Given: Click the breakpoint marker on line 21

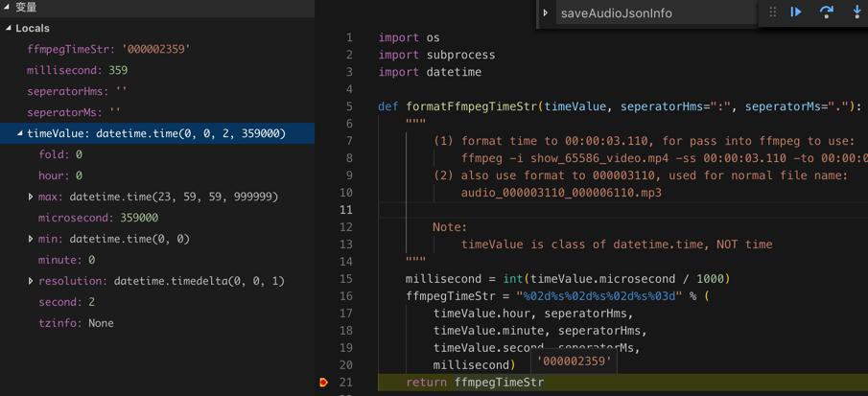Looking at the screenshot, I should coord(323,383).
